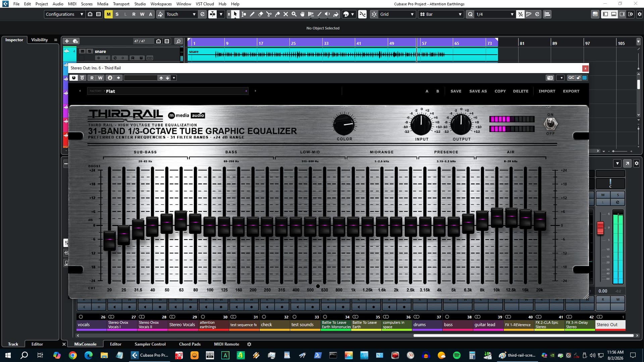
Task: Pick the Erase tool in toolbar
Action: [260, 14]
